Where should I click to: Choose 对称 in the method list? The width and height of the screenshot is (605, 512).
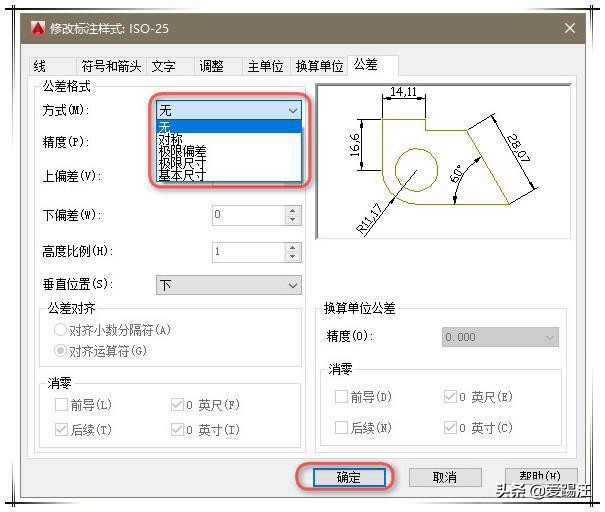229,139
